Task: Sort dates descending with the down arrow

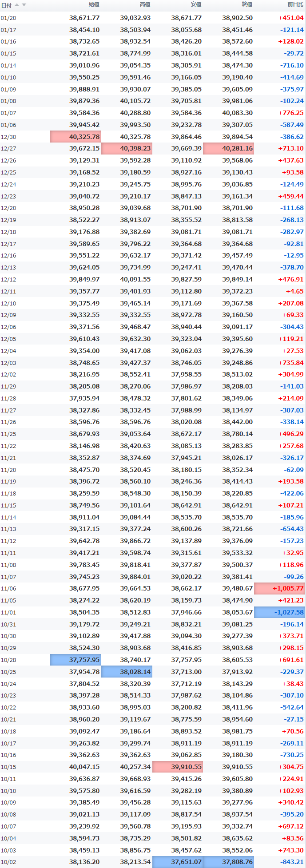Action: pyautogui.click(x=24, y=5)
